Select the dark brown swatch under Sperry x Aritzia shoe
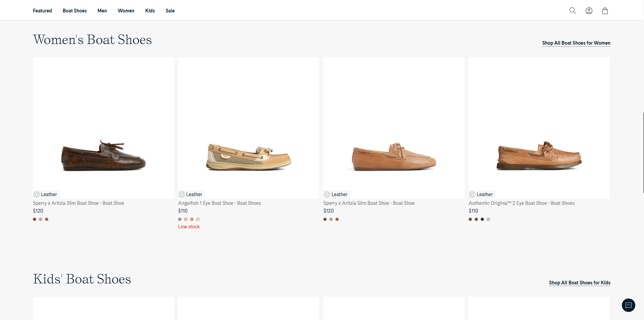The height and width of the screenshot is (320, 644). pos(35,219)
